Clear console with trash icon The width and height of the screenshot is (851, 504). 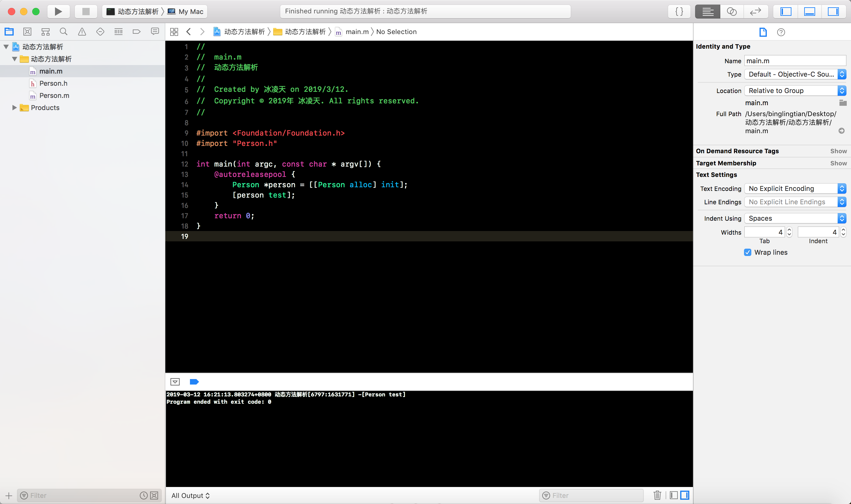657,495
